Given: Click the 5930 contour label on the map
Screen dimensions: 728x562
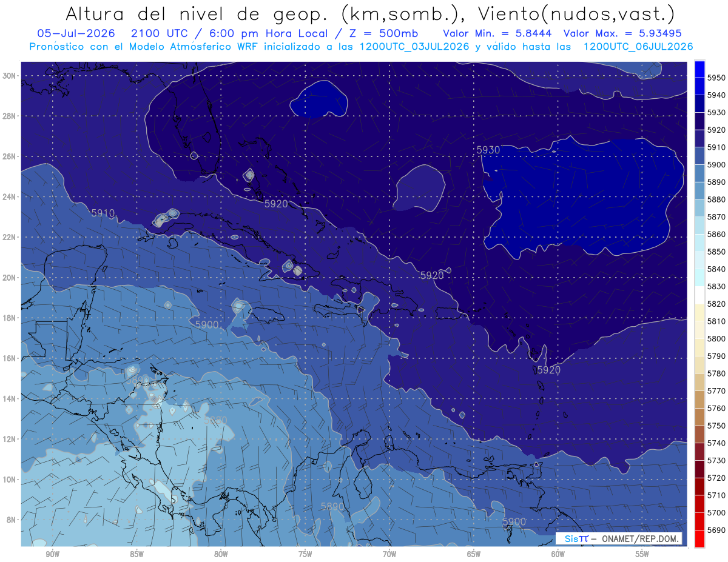Looking at the screenshot, I should pos(488,150).
